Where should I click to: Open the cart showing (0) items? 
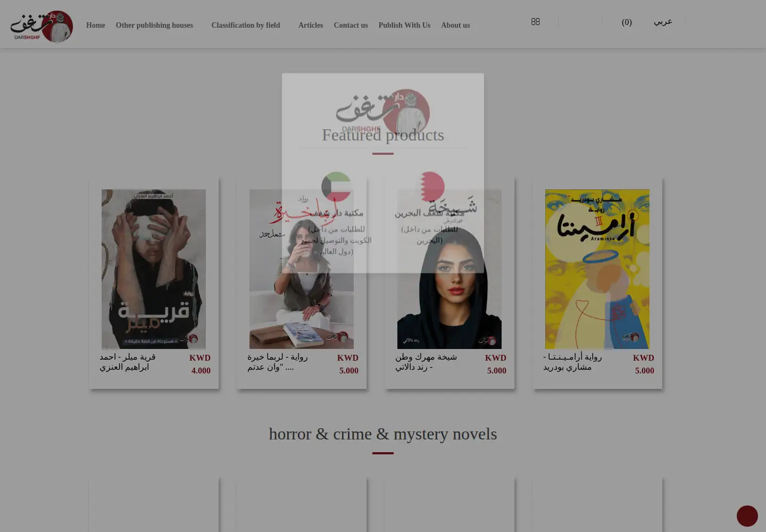pos(627,22)
